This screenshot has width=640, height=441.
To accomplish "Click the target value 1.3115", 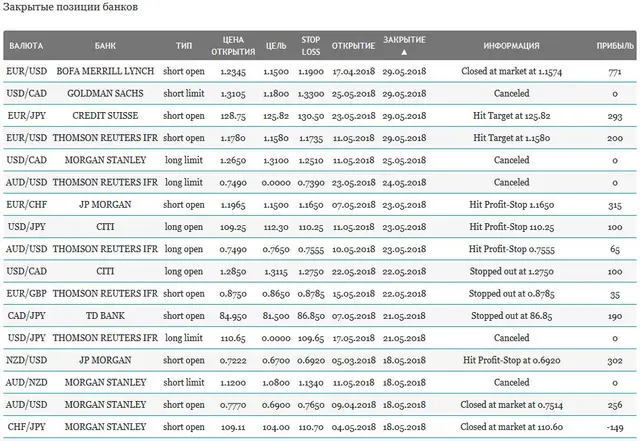I will click(x=276, y=272).
